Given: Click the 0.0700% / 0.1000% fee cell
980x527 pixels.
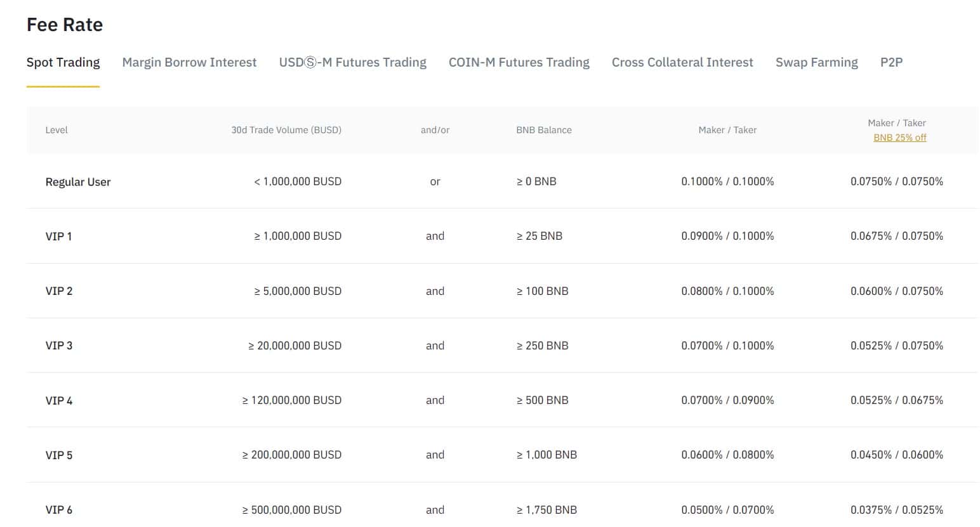Looking at the screenshot, I should [x=727, y=346].
